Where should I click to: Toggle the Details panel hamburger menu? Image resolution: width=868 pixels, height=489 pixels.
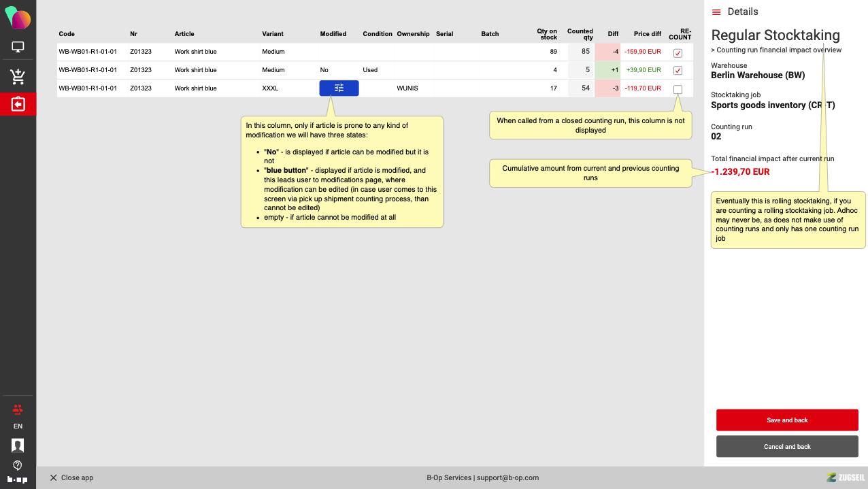coord(716,12)
